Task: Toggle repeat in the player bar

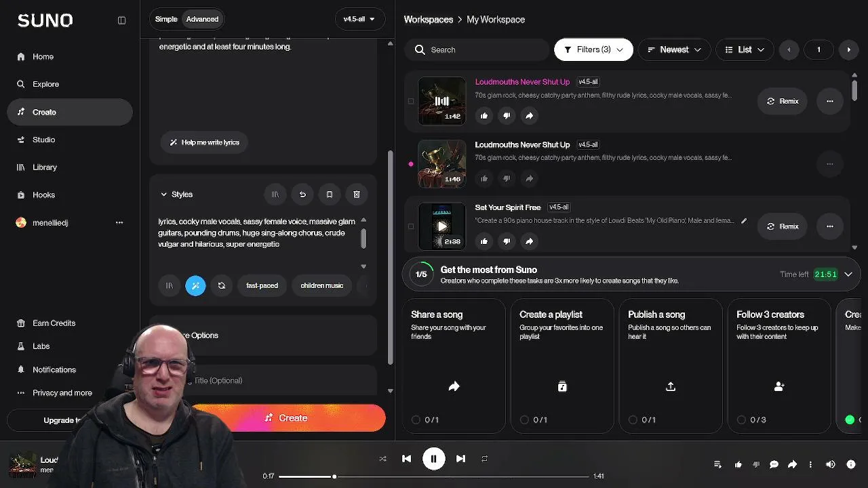Action: pos(484,459)
